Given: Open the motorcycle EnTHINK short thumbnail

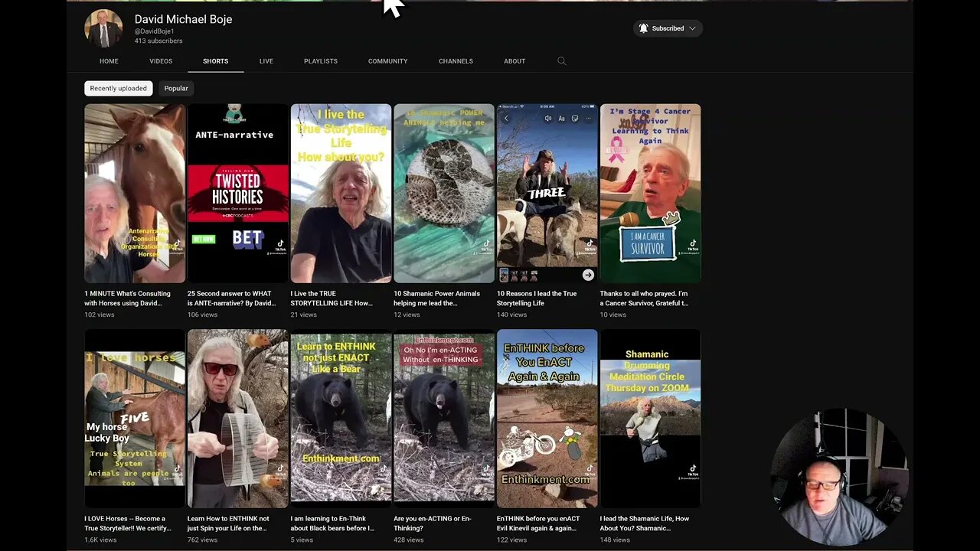Looking at the screenshot, I should point(547,419).
